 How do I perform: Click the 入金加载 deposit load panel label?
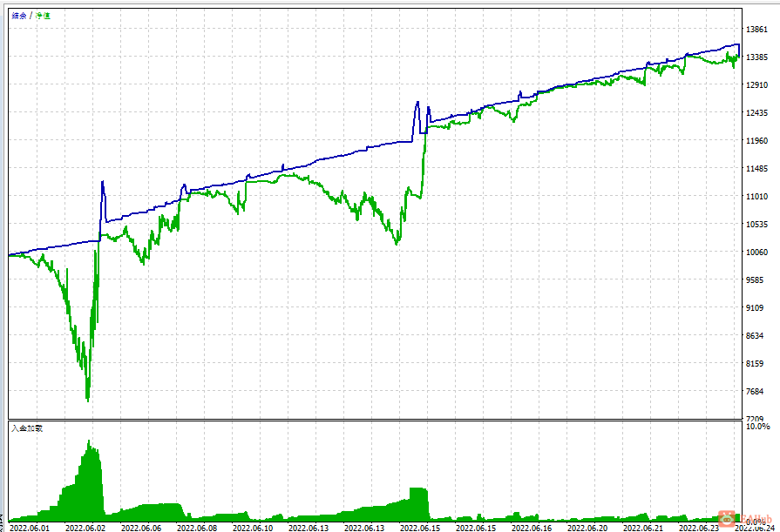pos(27,428)
